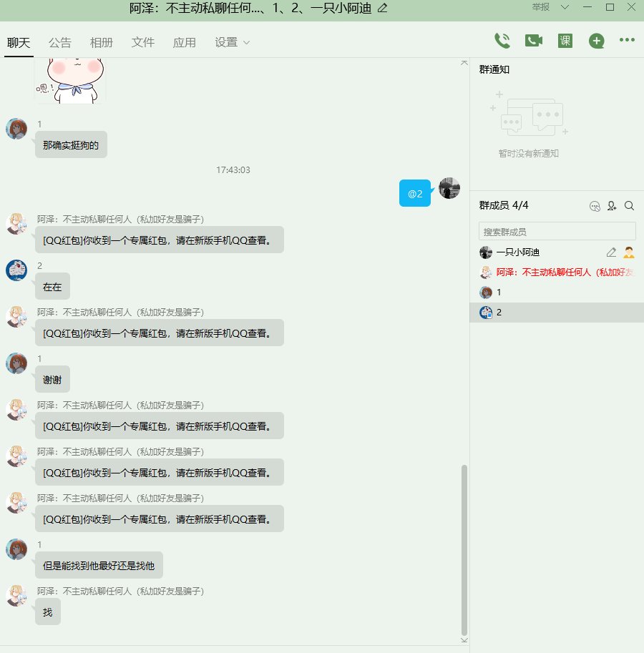The image size is (644, 653).
Task: Click the 群成员 4/4 heading
Action: tap(504, 205)
